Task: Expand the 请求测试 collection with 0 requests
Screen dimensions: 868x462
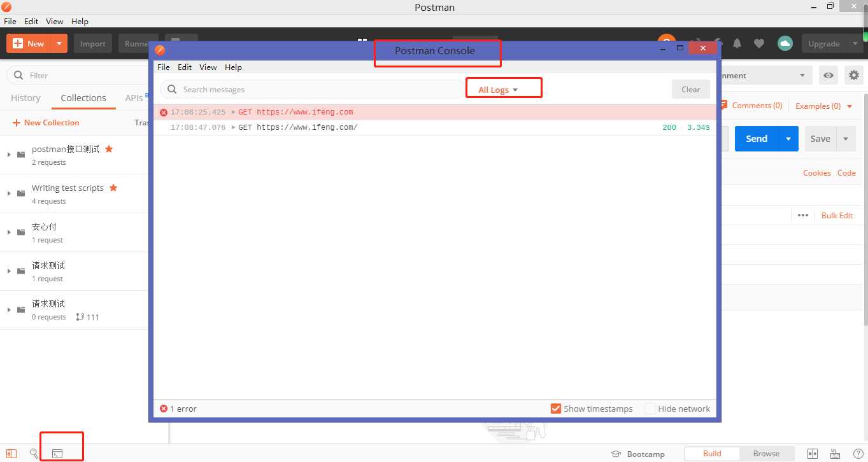Action: (9, 310)
